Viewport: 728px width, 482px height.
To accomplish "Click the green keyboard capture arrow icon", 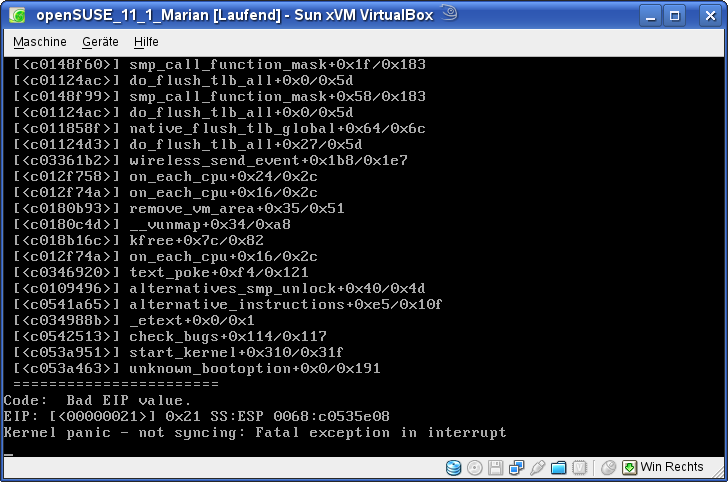I will point(629,467).
